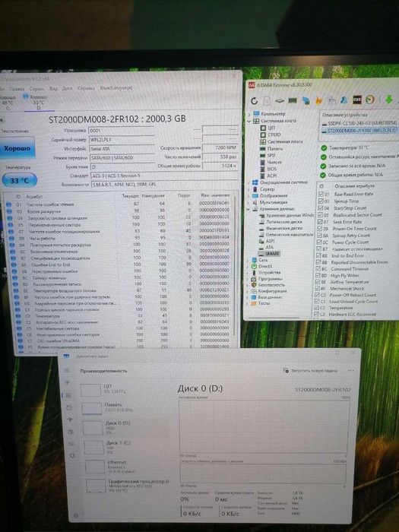Viewport: 399px width, 532px height.
Task: Open Сервис menu in CrystalDiskInfo
Action: click(36, 89)
